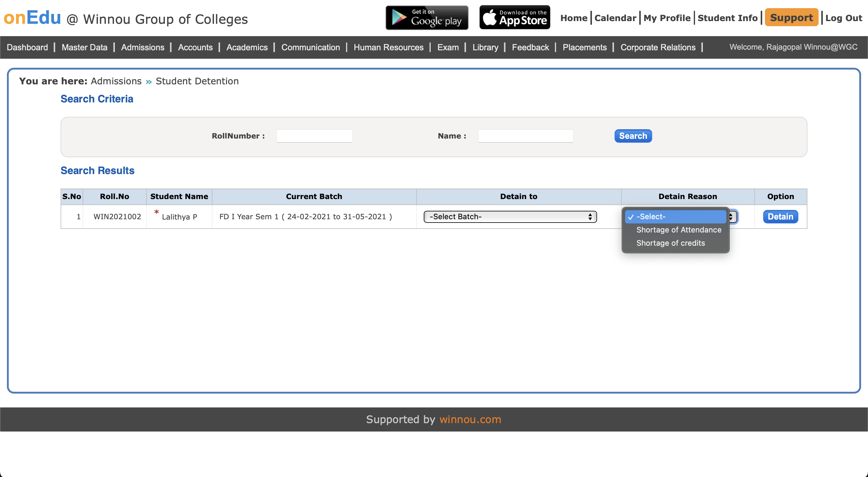
Task: Open the Library menu
Action: (485, 48)
